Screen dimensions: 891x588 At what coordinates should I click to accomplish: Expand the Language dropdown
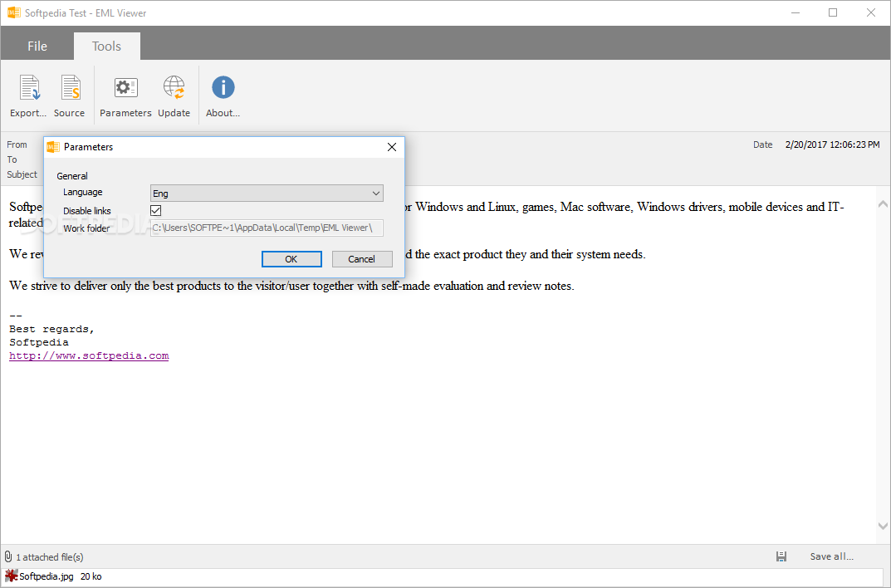267,194
